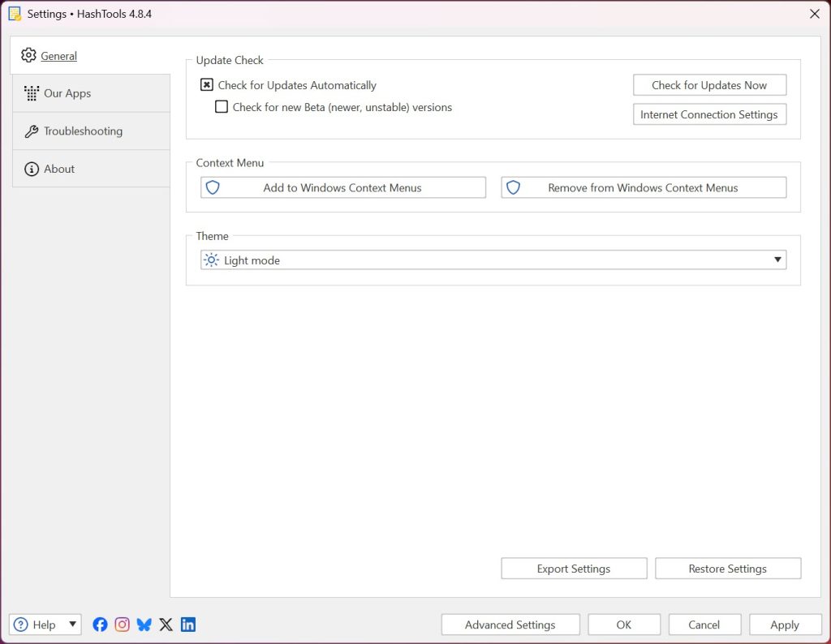Click the Update Check group label
Screen dimensions: 831x644
pyautogui.click(x=230, y=60)
